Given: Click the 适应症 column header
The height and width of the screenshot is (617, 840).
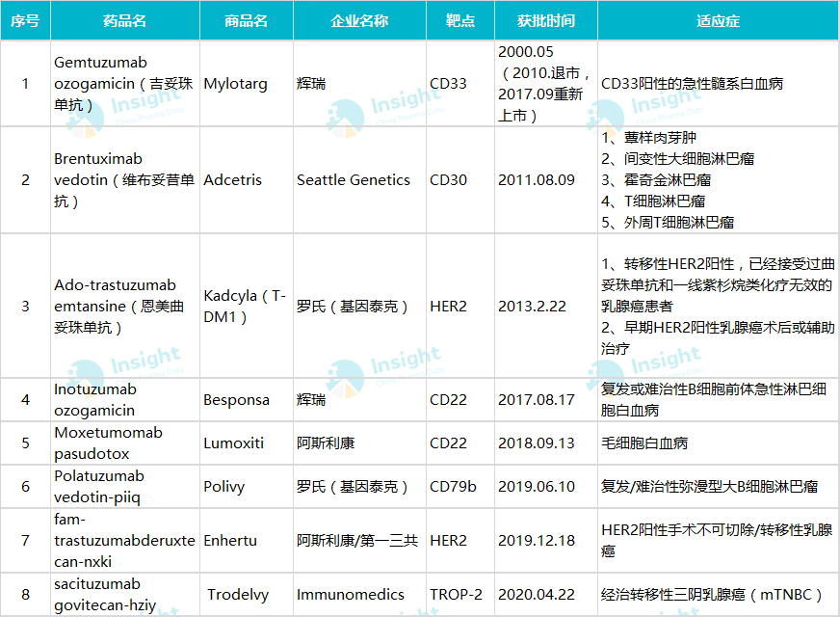Looking at the screenshot, I should pyautogui.click(x=718, y=20).
